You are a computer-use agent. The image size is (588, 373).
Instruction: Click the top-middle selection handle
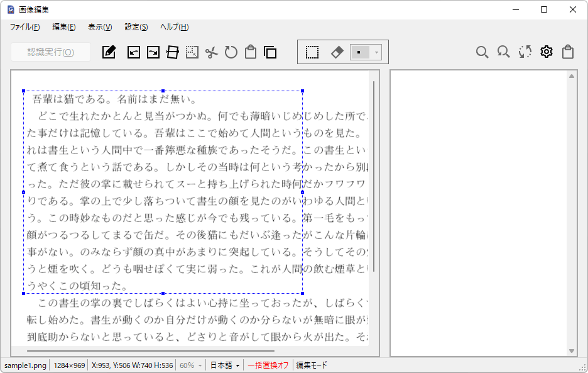click(163, 91)
